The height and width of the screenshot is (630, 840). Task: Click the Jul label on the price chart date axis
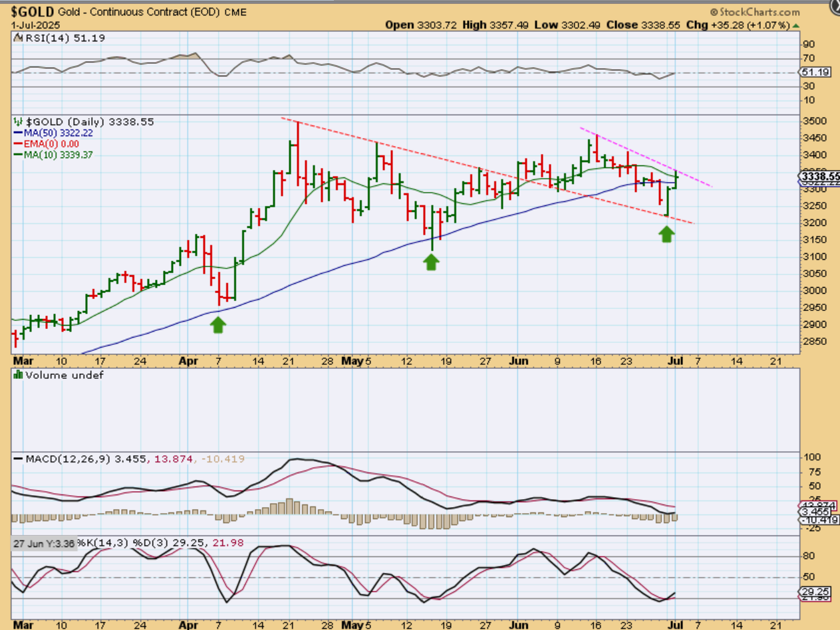pos(676,361)
